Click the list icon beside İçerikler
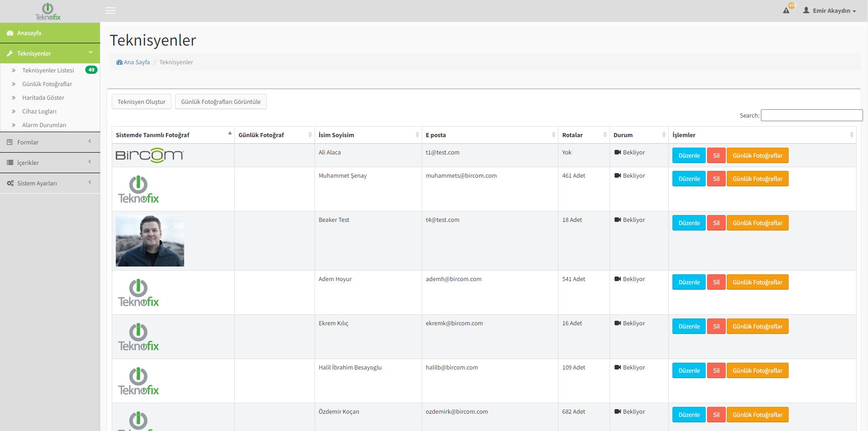This screenshot has height=431, width=868. click(10, 163)
